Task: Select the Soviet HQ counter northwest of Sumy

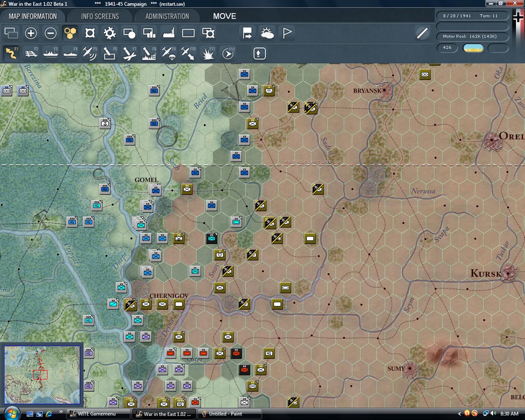Action: [269, 353]
